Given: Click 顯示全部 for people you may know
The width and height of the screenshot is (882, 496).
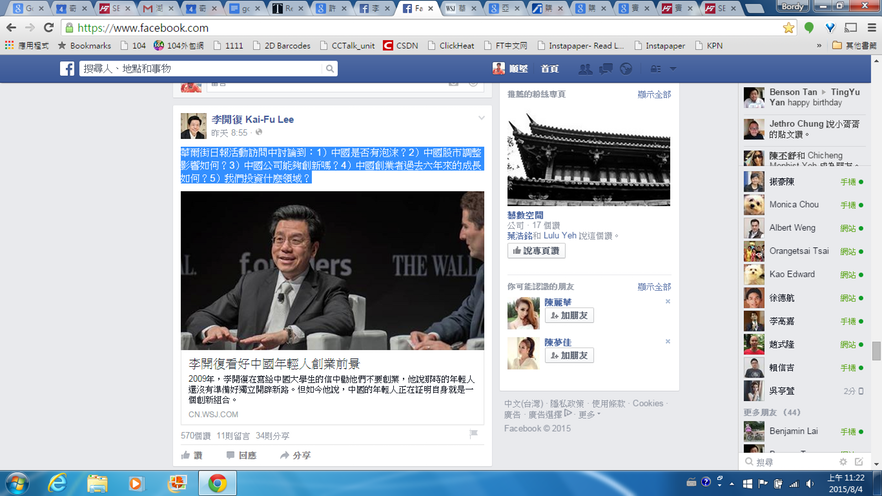Looking at the screenshot, I should pos(654,287).
